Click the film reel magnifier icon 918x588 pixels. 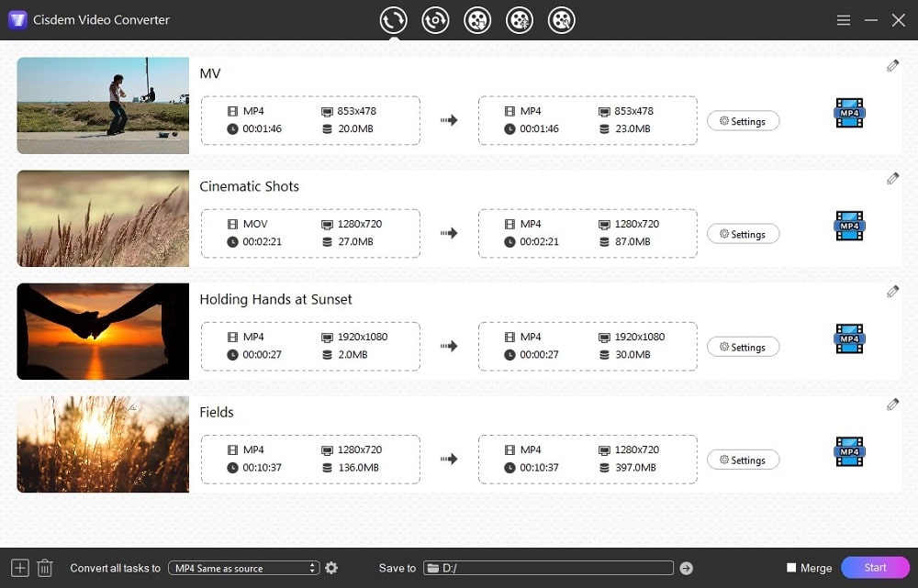click(562, 19)
